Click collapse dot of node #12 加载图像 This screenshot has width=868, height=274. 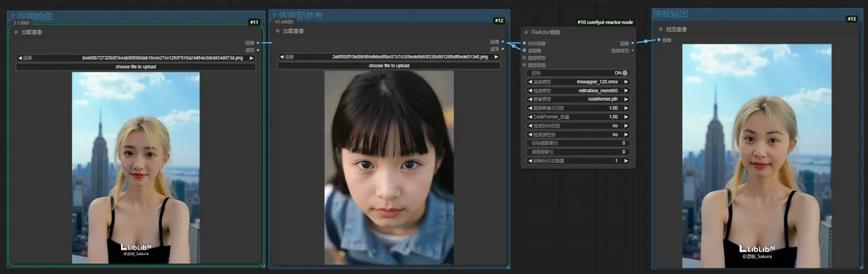[x=277, y=31]
